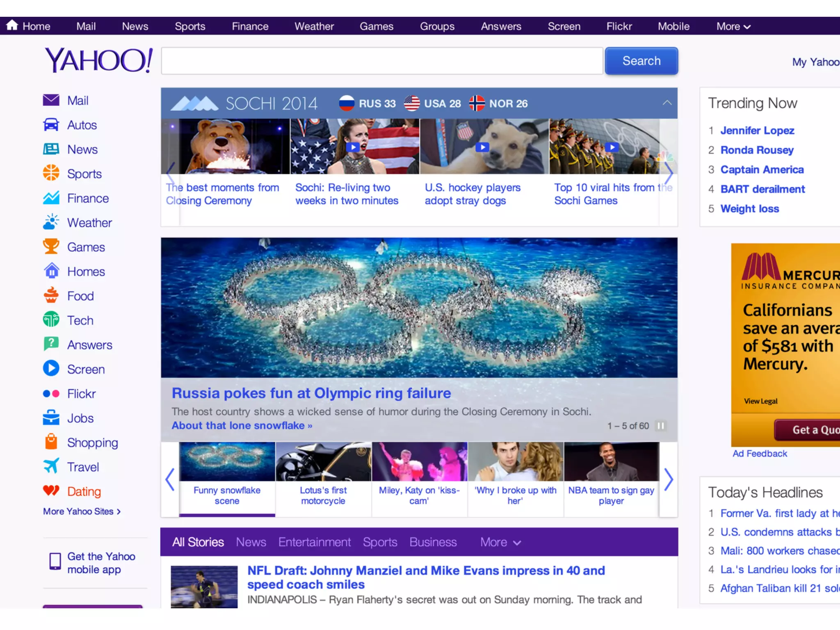This screenshot has height=630, width=840.
Task: Click the Mail envelope icon in sidebar
Action: point(51,100)
